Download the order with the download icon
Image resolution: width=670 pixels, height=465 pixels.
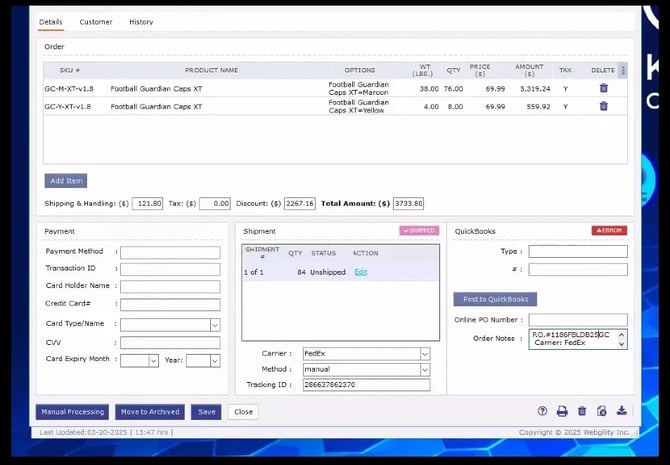click(x=622, y=411)
